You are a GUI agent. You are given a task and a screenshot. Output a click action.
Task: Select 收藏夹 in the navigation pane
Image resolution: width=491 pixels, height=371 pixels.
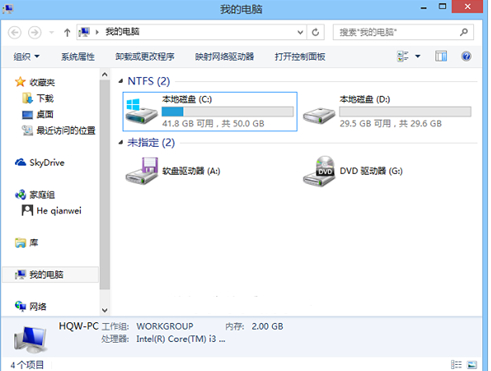(42, 82)
